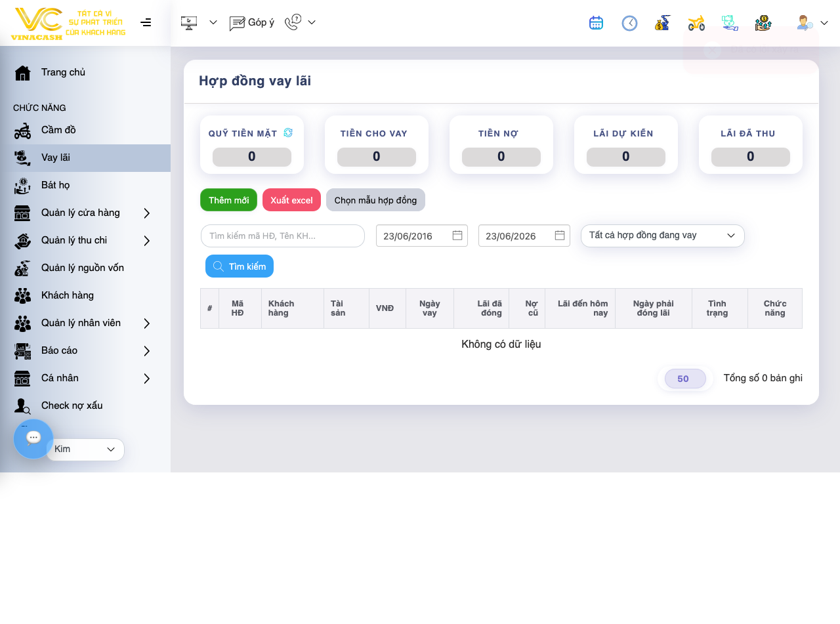Viewport: 840px width, 624px height.
Task: Open the floating chat bubble
Action: point(33,438)
